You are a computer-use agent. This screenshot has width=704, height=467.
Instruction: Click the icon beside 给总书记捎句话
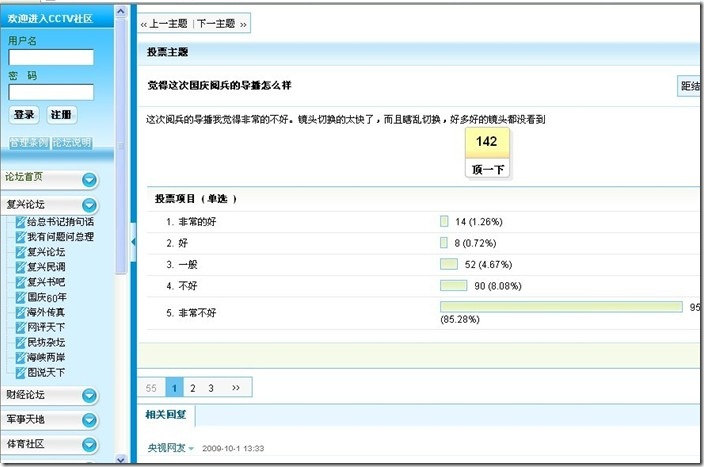point(20,222)
